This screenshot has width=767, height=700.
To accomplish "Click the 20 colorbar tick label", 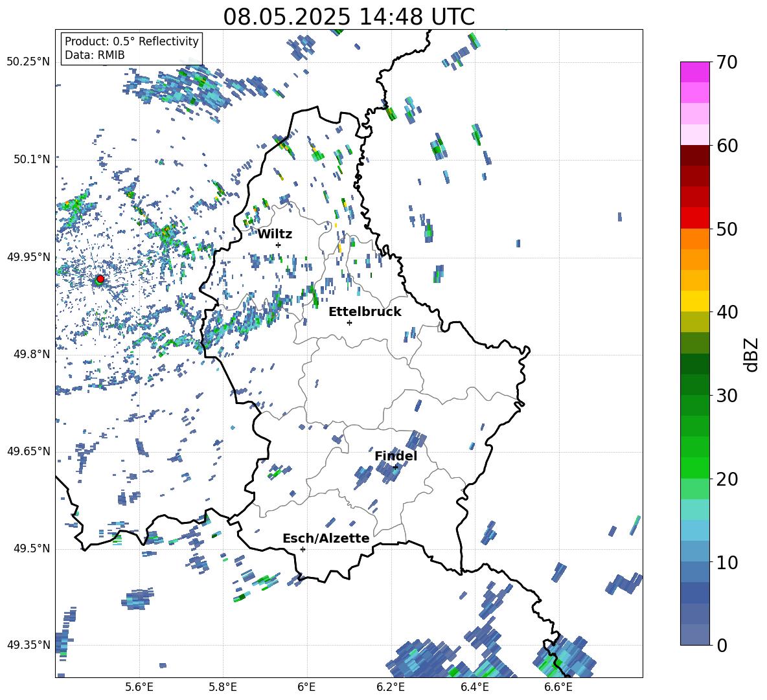I will click(727, 479).
